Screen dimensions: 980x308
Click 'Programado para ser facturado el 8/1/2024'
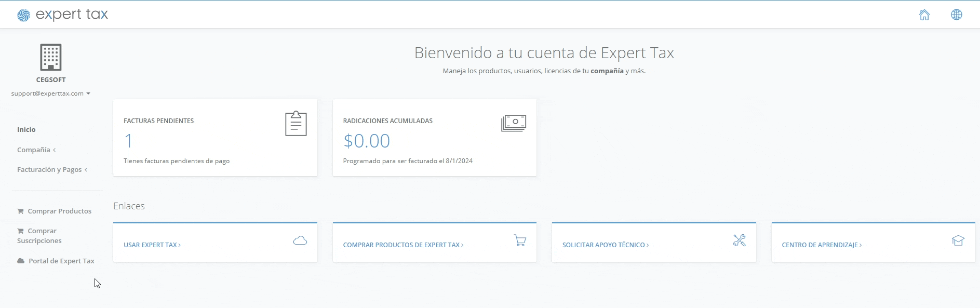[x=408, y=161]
